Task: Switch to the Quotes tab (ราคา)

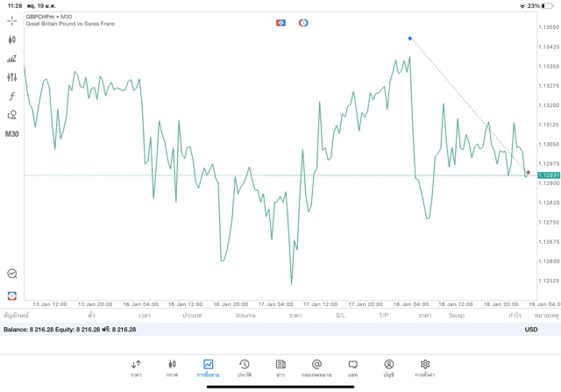Action: pos(136,367)
